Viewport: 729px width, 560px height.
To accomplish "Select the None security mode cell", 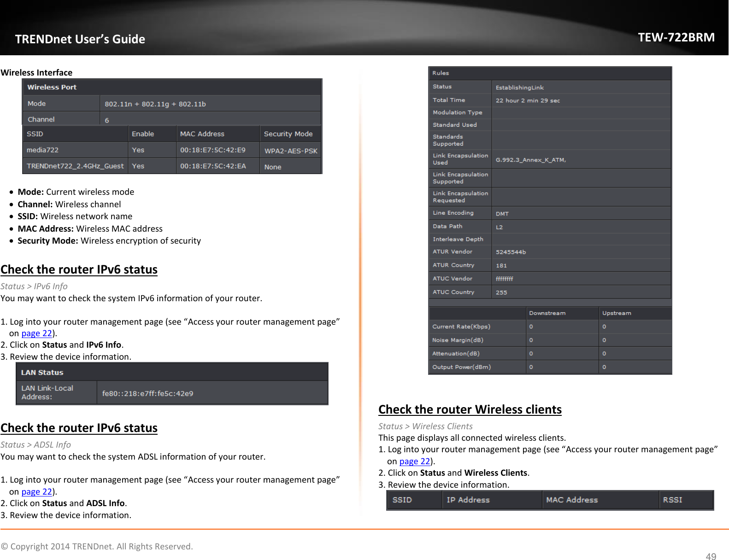I will pyautogui.click(x=291, y=167).
